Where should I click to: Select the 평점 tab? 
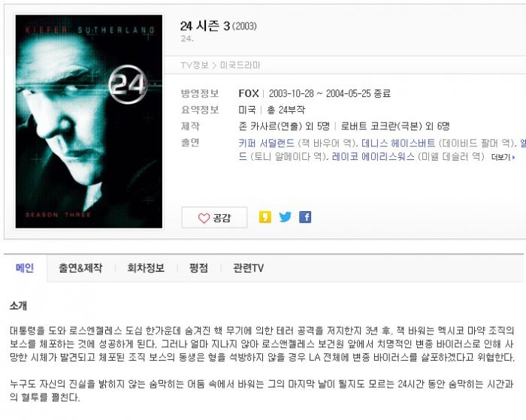(198, 268)
